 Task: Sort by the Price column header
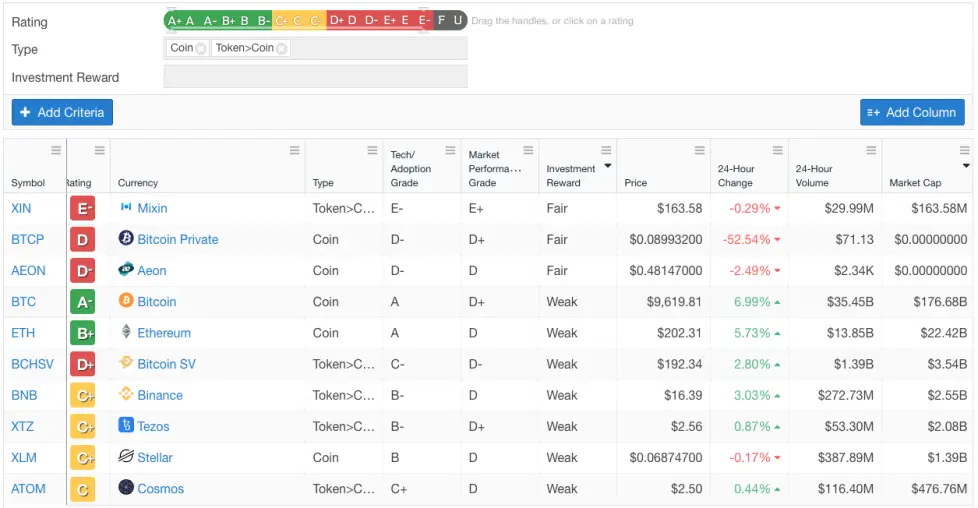[x=636, y=183]
